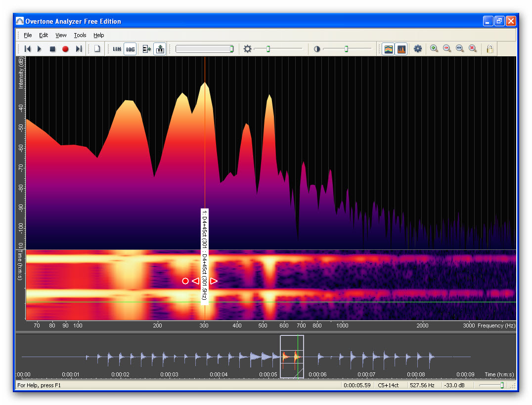The height and width of the screenshot is (405, 532).
Task: Skip to the start of the recording
Action: (28, 49)
